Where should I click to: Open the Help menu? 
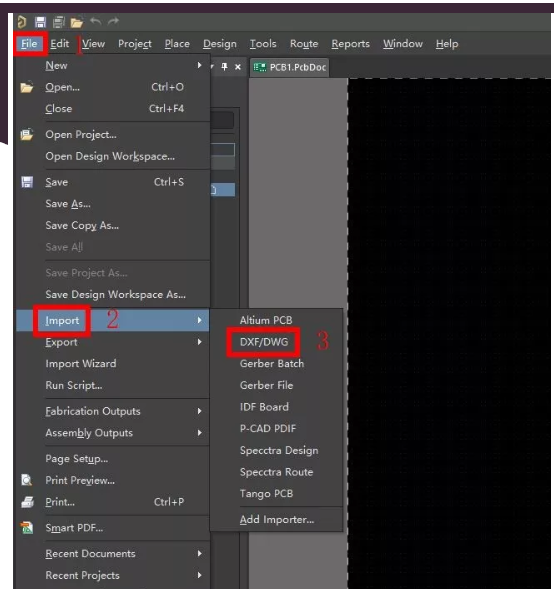447,44
